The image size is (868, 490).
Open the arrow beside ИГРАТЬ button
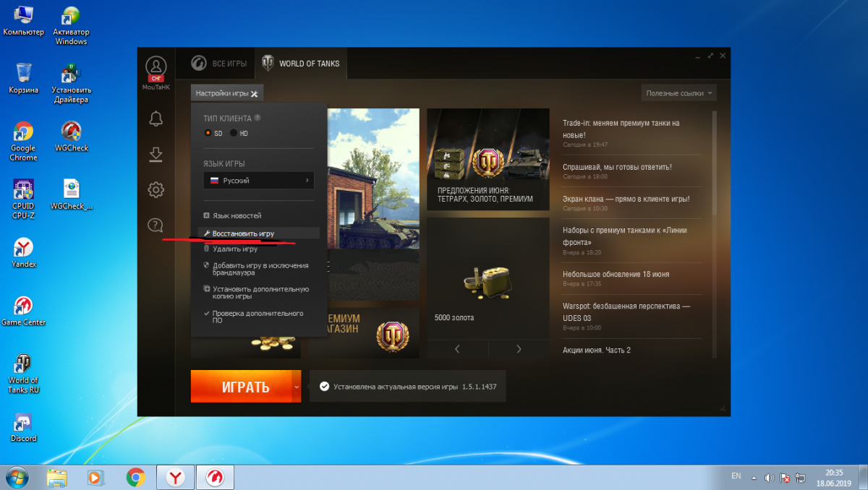297,387
